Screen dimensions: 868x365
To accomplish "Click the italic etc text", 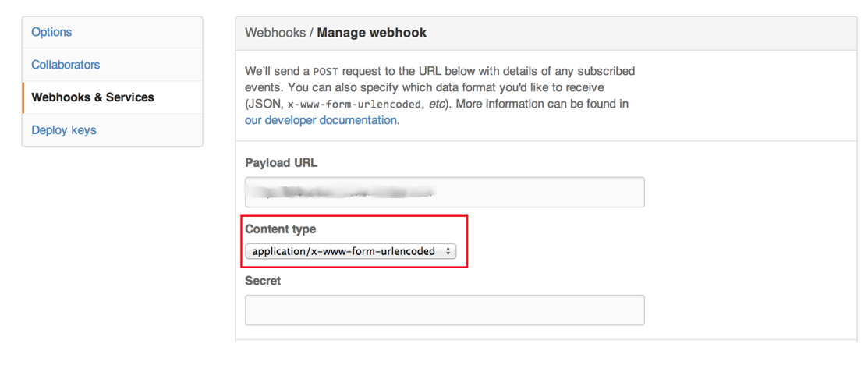I will pyautogui.click(x=438, y=104).
